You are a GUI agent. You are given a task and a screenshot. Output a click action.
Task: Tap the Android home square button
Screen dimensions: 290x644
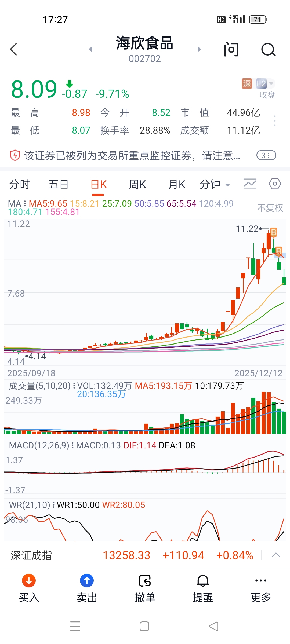(x=144, y=626)
